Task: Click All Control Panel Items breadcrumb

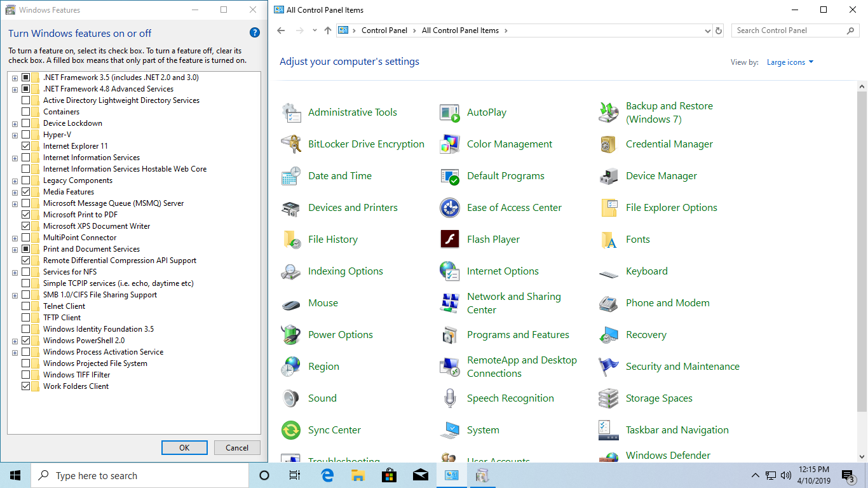Action: [460, 30]
